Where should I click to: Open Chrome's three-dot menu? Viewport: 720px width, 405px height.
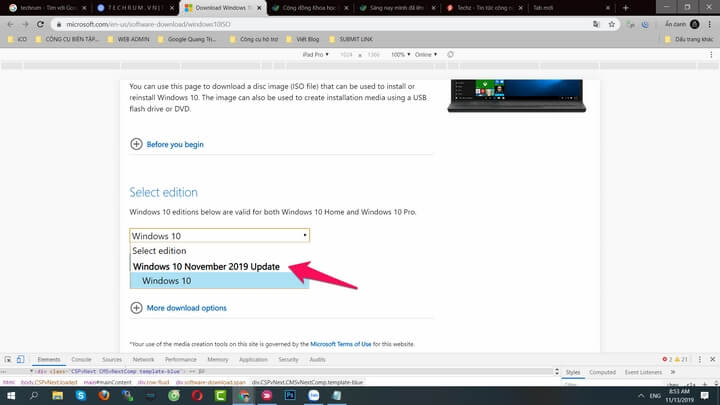710,24
